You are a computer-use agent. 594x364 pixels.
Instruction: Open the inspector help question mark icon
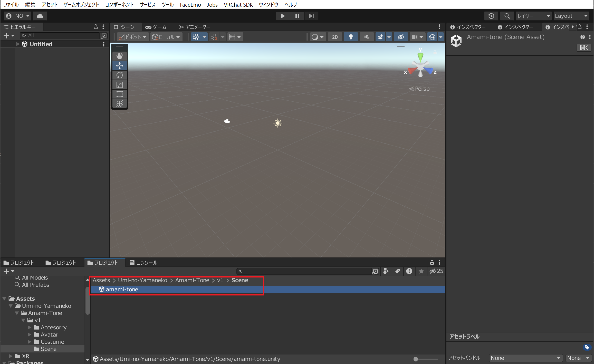click(582, 37)
